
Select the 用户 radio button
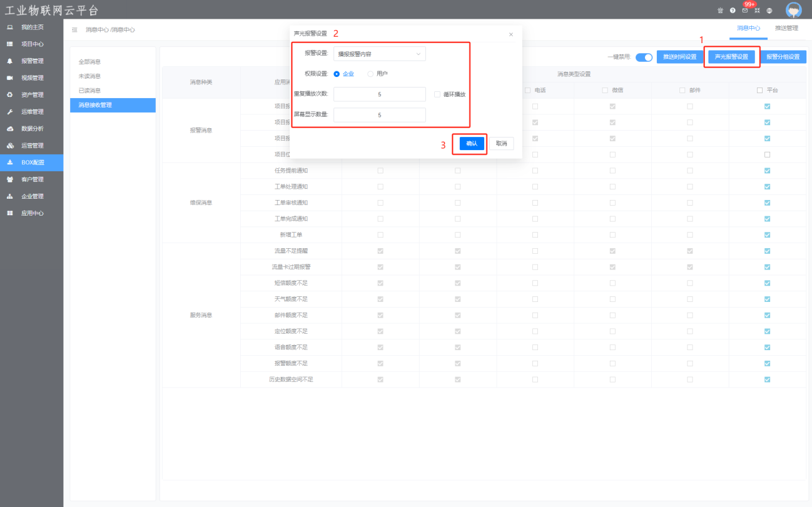(370, 74)
